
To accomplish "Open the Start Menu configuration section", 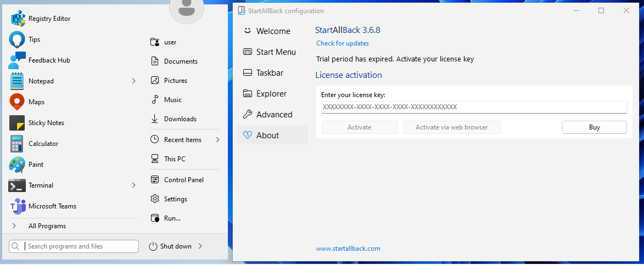I will [276, 52].
